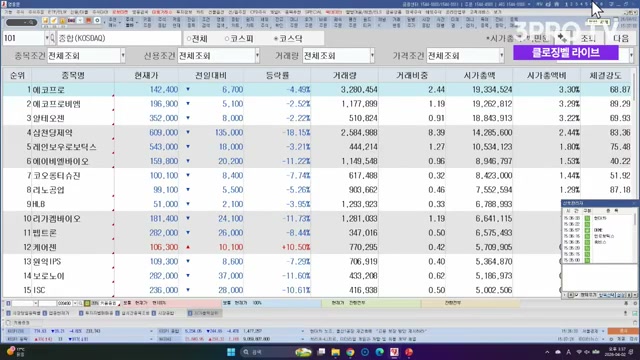Expand the 101 market code dropdown arrow
Image resolution: width=640 pixels, height=360 pixels.
[x=47, y=38]
